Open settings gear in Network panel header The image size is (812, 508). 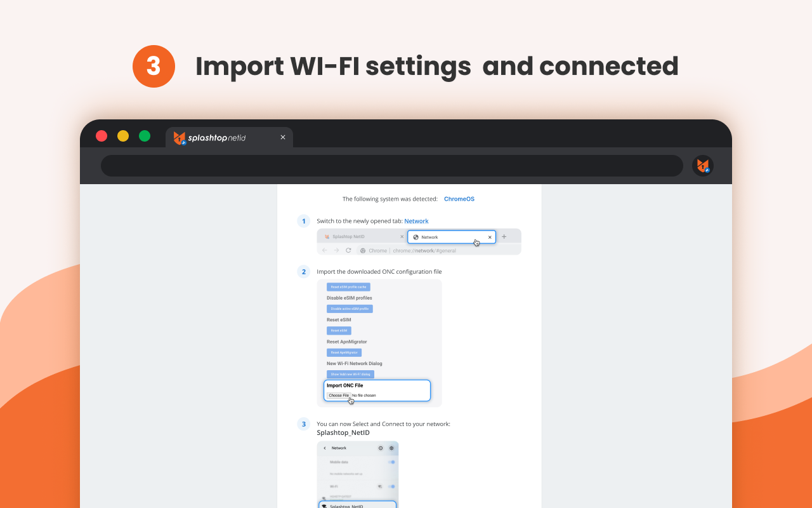click(x=391, y=448)
